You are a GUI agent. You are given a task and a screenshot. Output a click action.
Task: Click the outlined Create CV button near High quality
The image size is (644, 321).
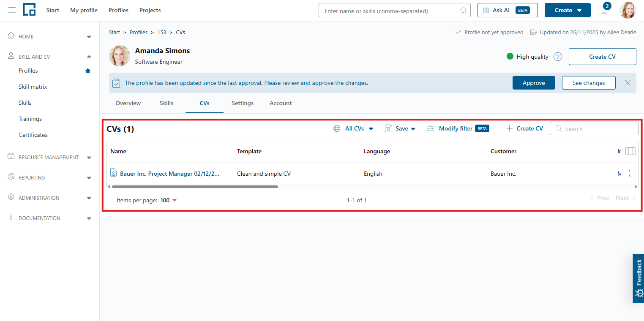click(602, 57)
